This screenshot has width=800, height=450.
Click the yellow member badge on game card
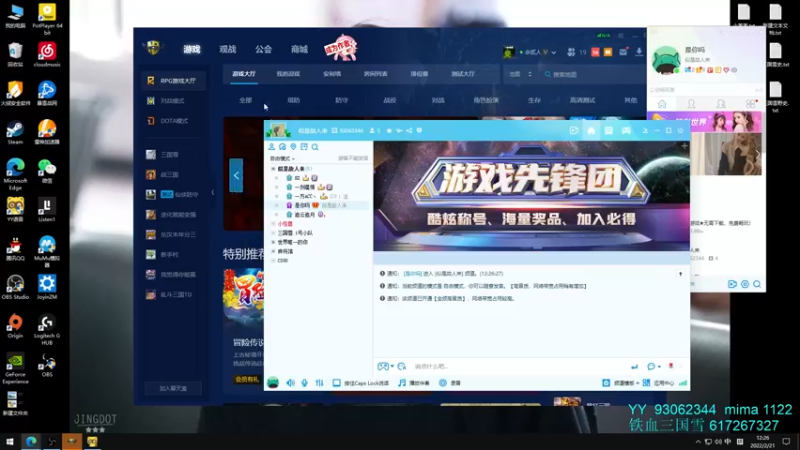coord(247,379)
